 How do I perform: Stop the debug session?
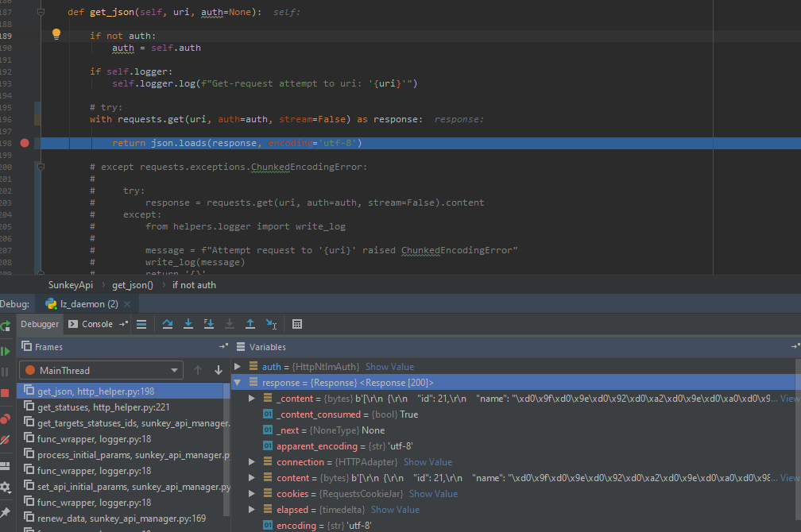pyautogui.click(x=5, y=393)
